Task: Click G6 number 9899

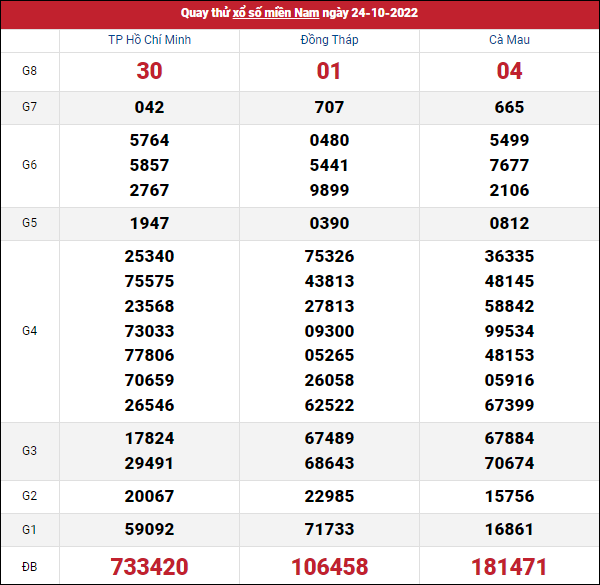Action: coord(329,190)
